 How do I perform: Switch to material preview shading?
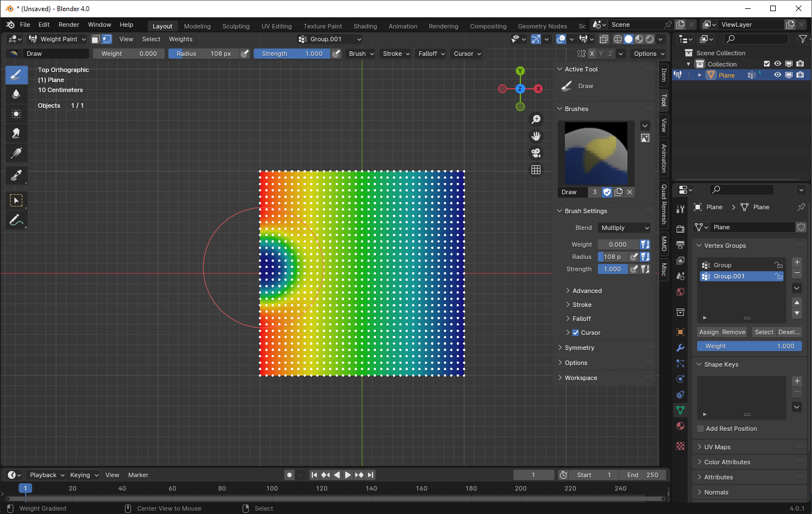tap(639, 39)
